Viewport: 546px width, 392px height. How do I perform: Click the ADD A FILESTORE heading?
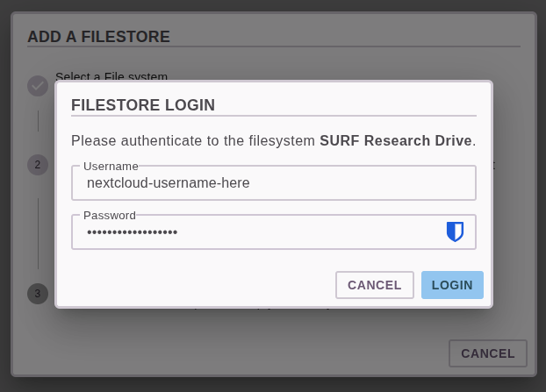point(99,37)
